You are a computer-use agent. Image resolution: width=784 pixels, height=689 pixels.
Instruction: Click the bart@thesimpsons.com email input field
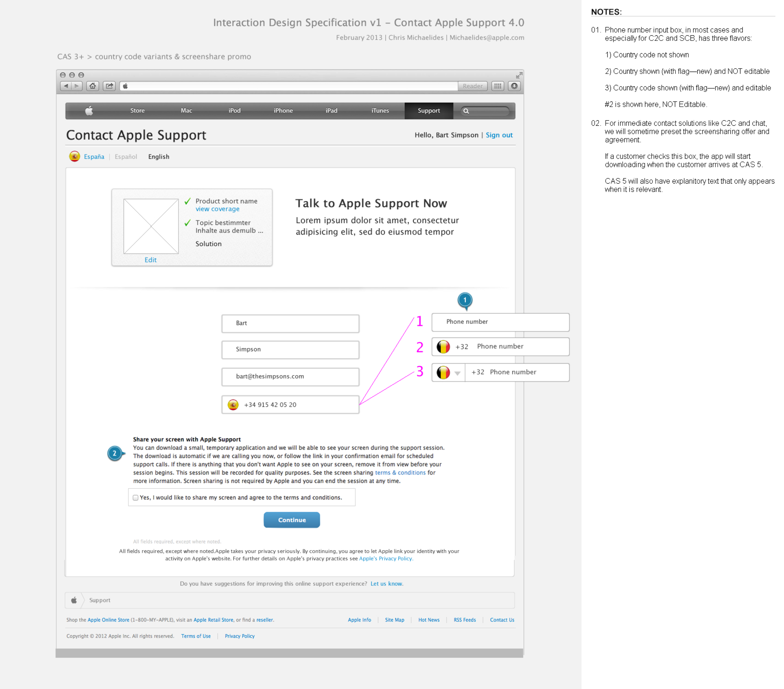(290, 377)
